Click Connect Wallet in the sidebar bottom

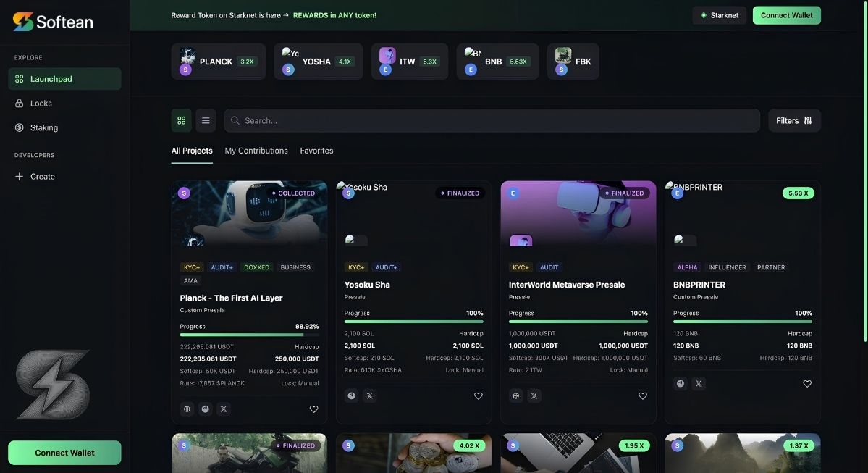[64, 453]
